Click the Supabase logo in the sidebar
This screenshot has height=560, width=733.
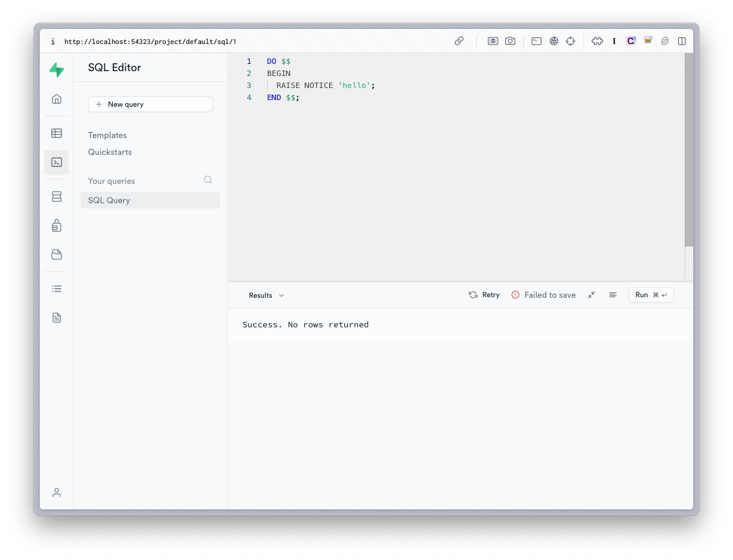pyautogui.click(x=57, y=70)
